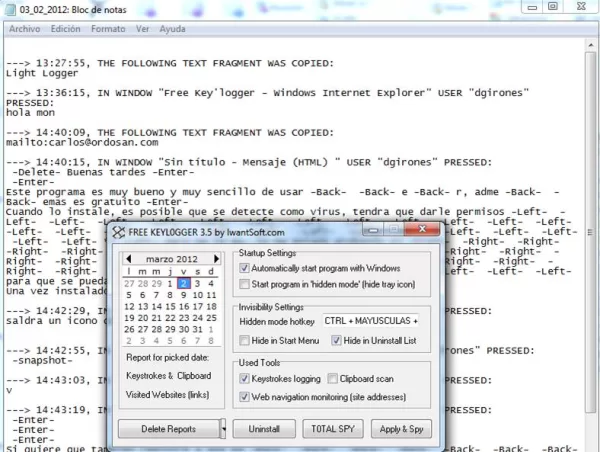600x452 pixels.
Task: Enable Clipboard scan checkbox
Action: (x=333, y=379)
